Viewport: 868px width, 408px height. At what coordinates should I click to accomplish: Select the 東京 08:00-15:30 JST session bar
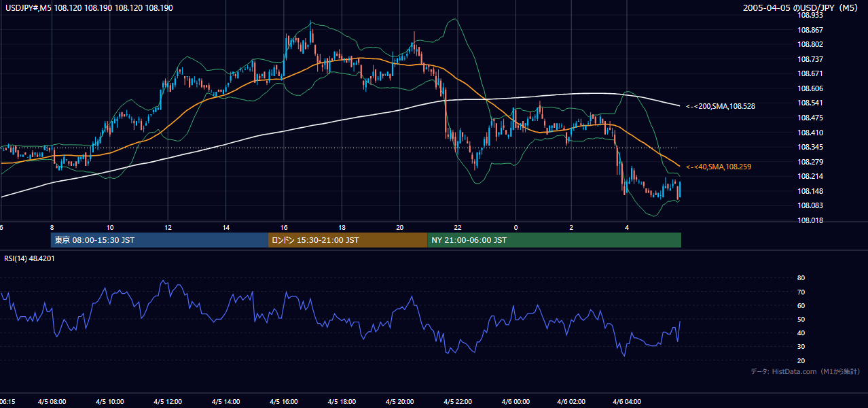[x=160, y=240]
